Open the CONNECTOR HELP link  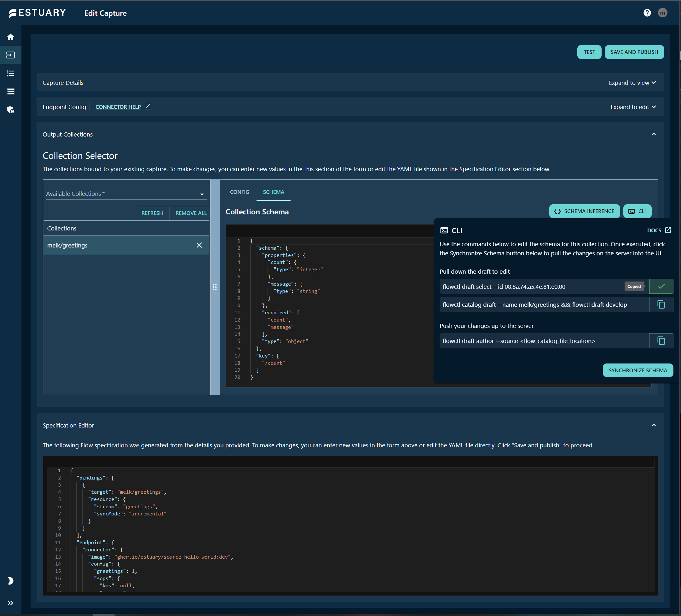click(123, 107)
